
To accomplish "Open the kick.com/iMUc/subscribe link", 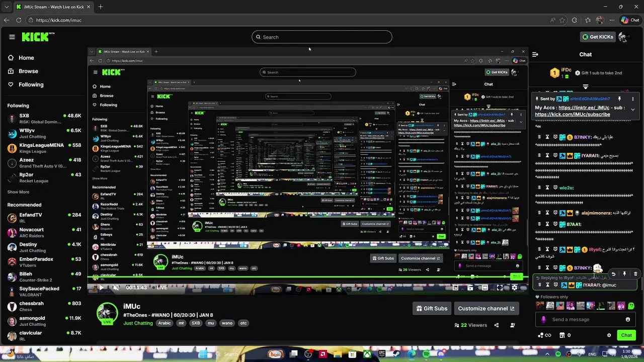I will click(573, 115).
